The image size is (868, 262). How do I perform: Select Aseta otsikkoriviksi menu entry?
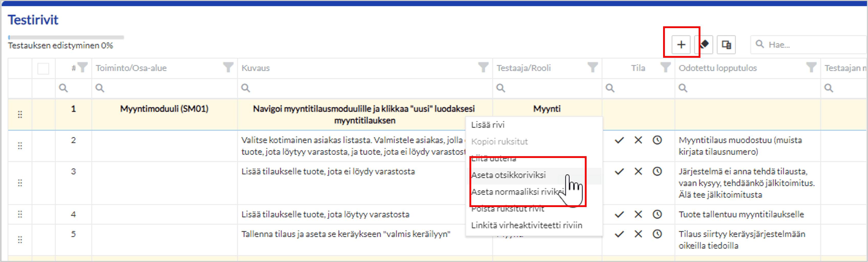(534, 175)
